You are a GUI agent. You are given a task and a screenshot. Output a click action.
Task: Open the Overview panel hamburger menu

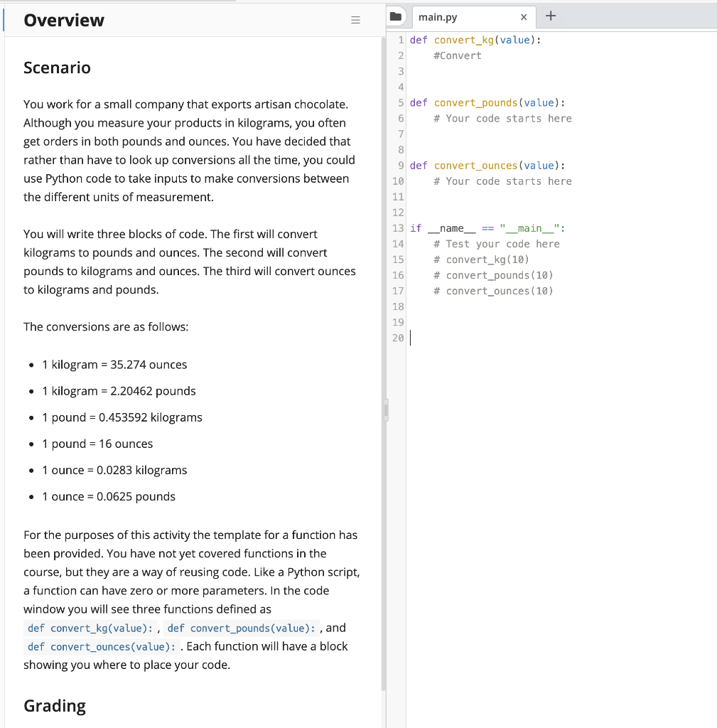click(x=356, y=20)
